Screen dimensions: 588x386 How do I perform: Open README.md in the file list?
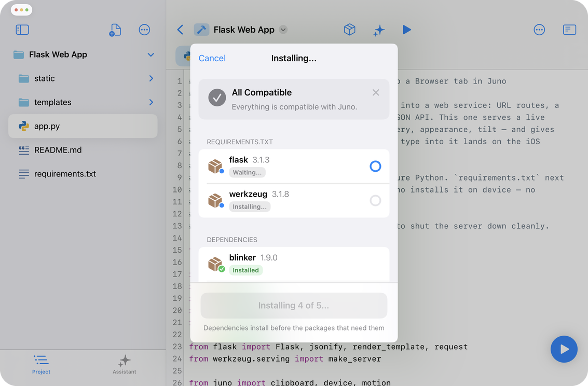click(x=83, y=150)
